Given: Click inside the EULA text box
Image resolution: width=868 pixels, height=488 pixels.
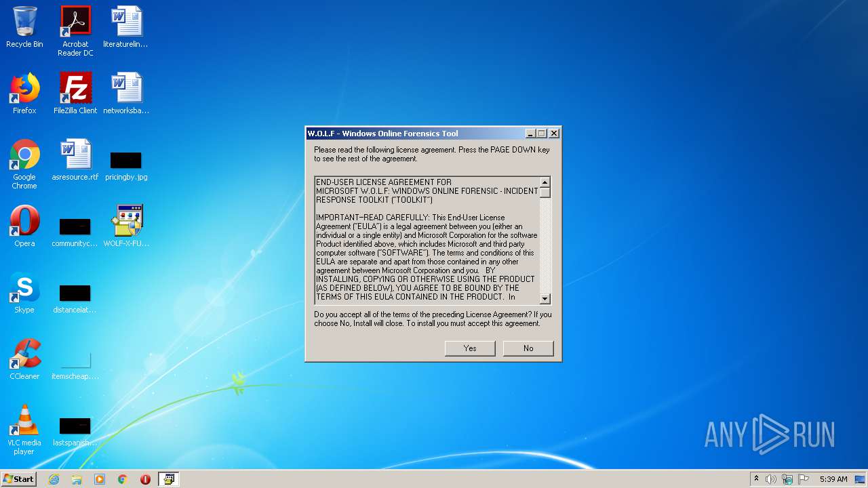Looking at the screenshot, I should [427, 241].
